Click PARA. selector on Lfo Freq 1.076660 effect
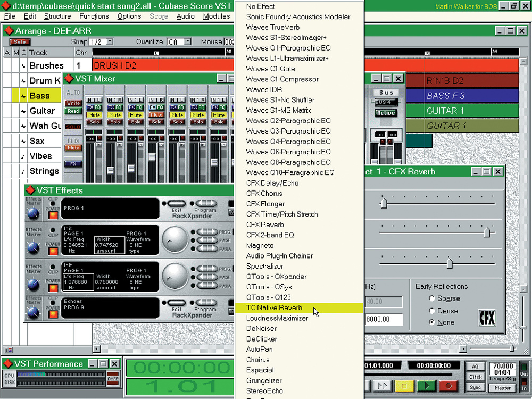Screen dimensions: 532x399 click(206, 286)
